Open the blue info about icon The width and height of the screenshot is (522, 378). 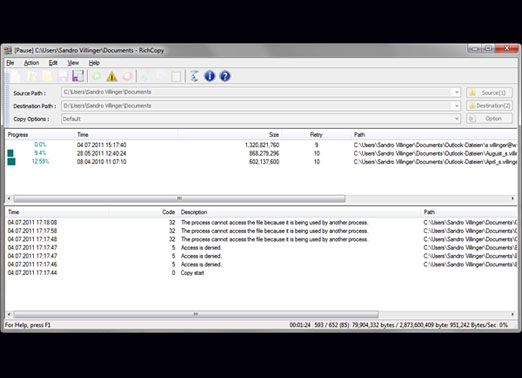pos(210,76)
